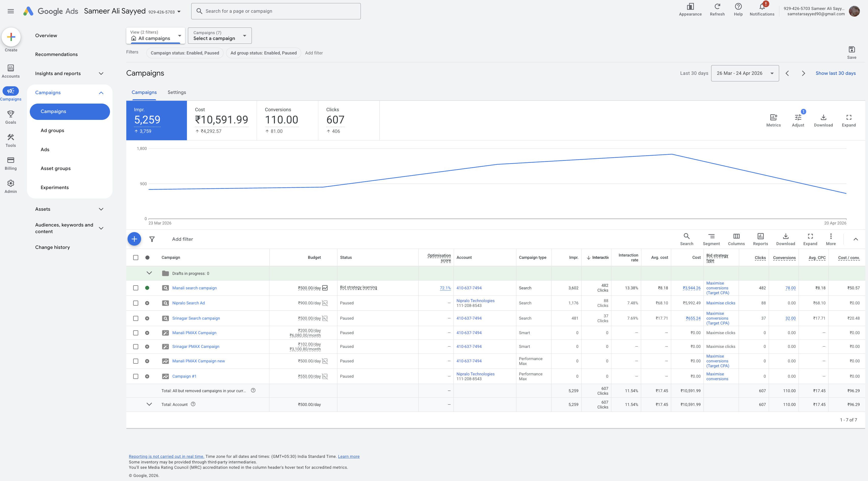Open Recommendations page

(x=56, y=54)
